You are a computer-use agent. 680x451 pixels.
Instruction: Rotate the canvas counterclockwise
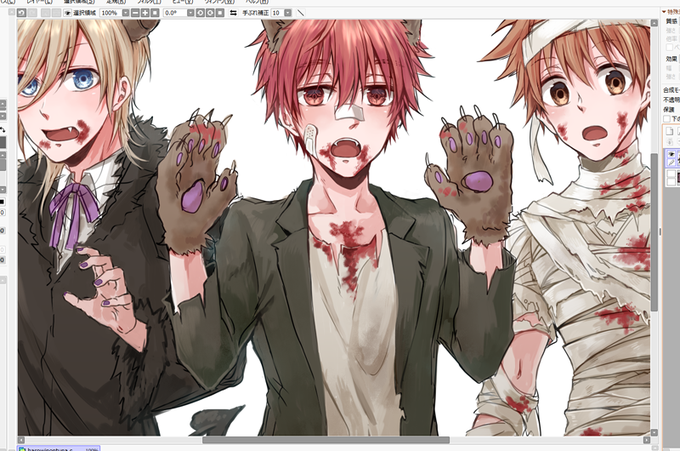click(x=200, y=13)
